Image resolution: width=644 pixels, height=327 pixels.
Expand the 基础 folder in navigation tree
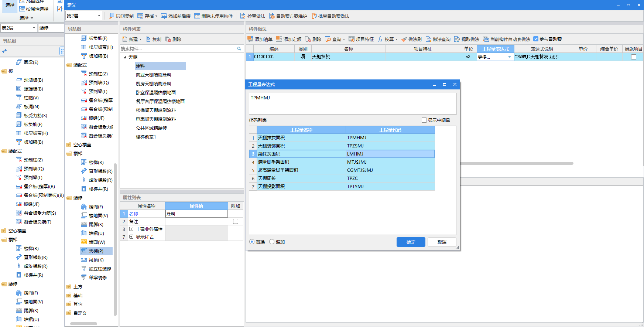click(69, 295)
